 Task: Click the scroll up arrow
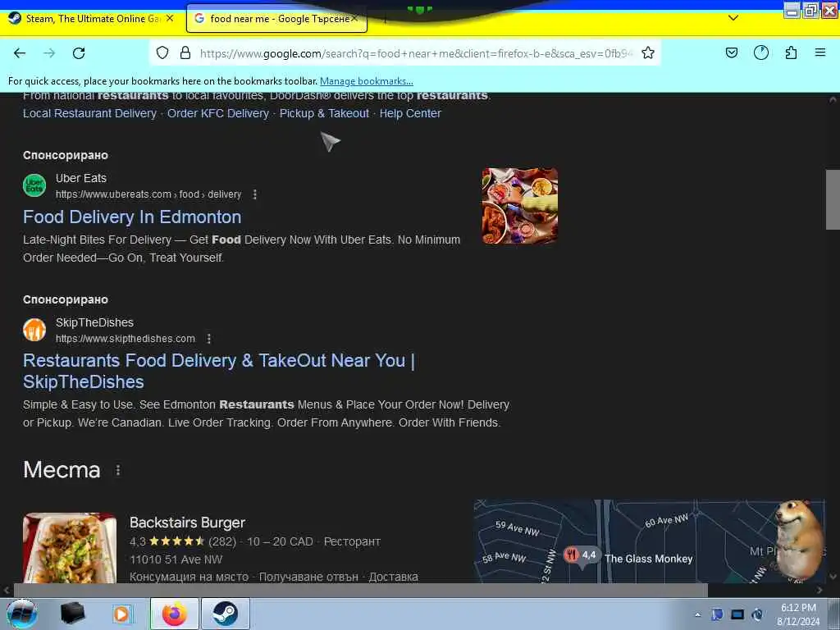point(833,99)
